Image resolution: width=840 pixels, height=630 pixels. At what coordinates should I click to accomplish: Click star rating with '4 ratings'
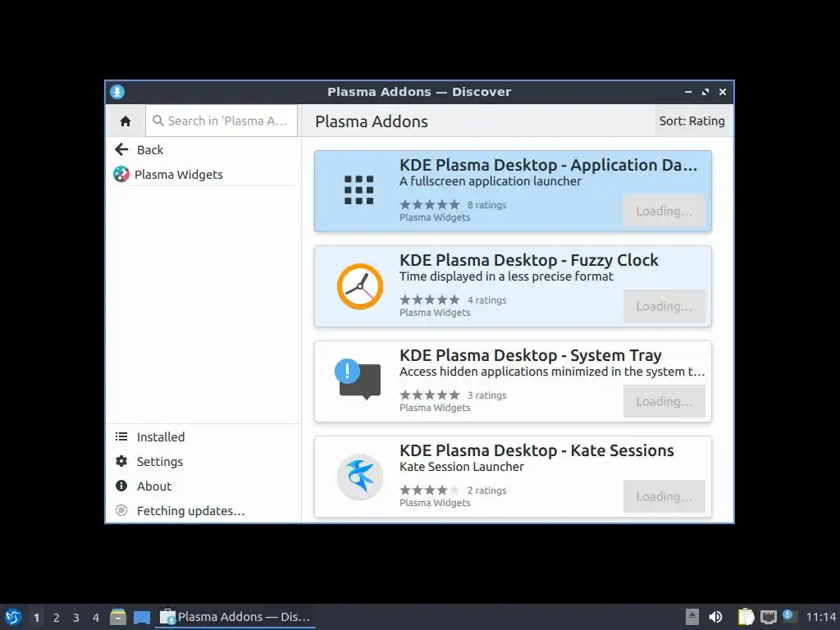(430, 300)
